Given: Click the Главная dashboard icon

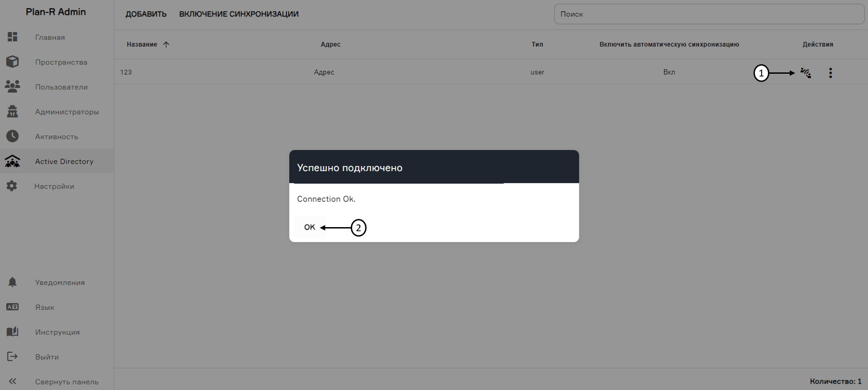Looking at the screenshot, I should point(13,37).
